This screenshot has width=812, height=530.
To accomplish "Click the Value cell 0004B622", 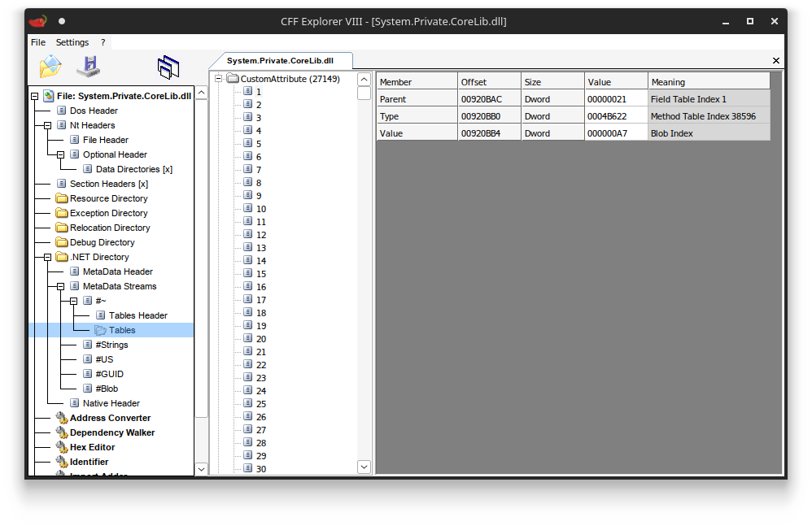I will coord(616,116).
